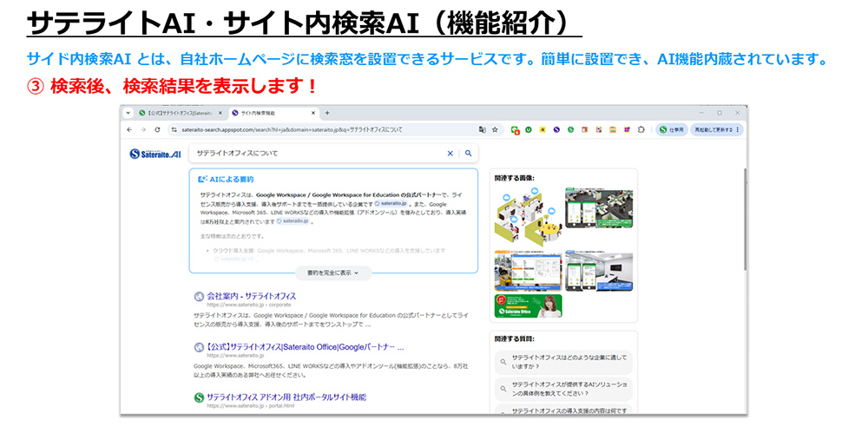Run search with the magnifier icon
This screenshot has width=868, height=427.
469,154
